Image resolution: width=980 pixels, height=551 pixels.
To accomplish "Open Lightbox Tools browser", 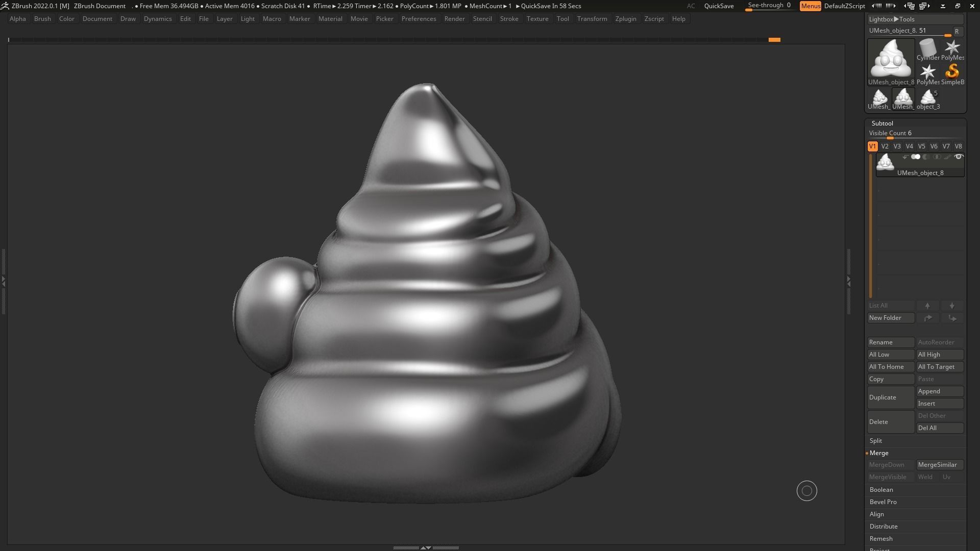I will 916,19.
